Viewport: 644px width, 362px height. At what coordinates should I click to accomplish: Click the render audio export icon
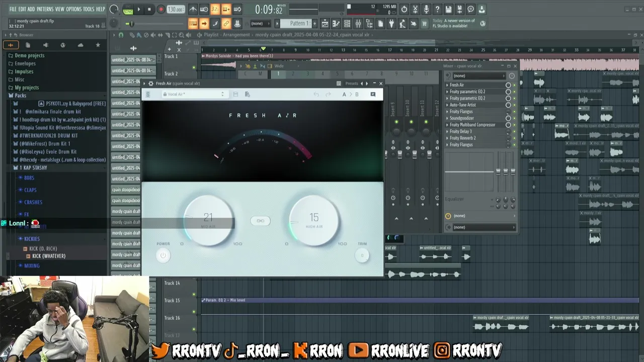459,9
